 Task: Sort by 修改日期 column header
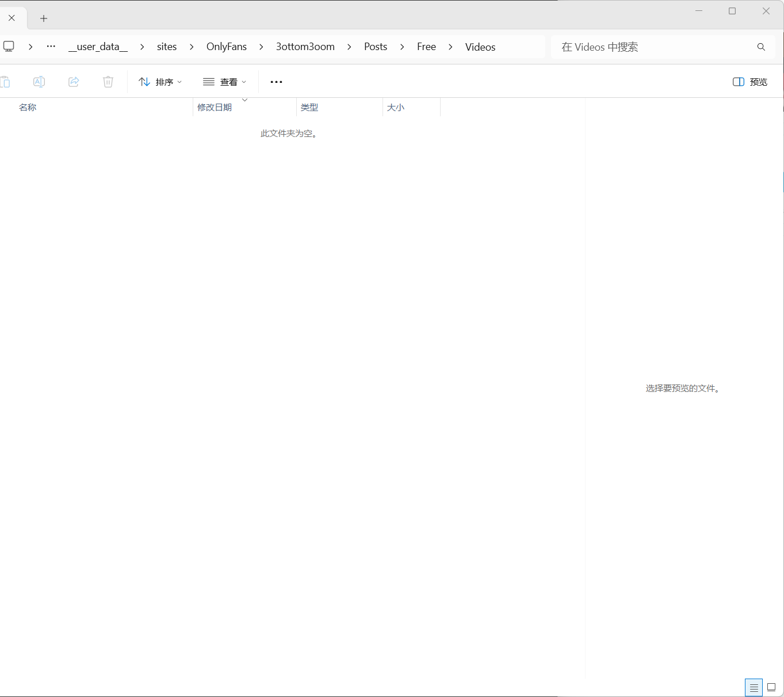pos(215,108)
